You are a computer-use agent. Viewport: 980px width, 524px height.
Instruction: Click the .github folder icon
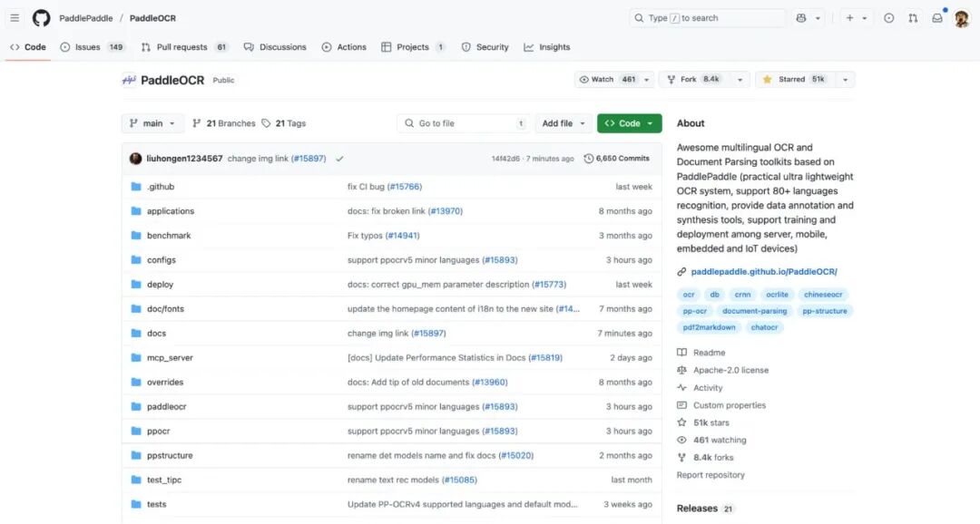(135, 187)
